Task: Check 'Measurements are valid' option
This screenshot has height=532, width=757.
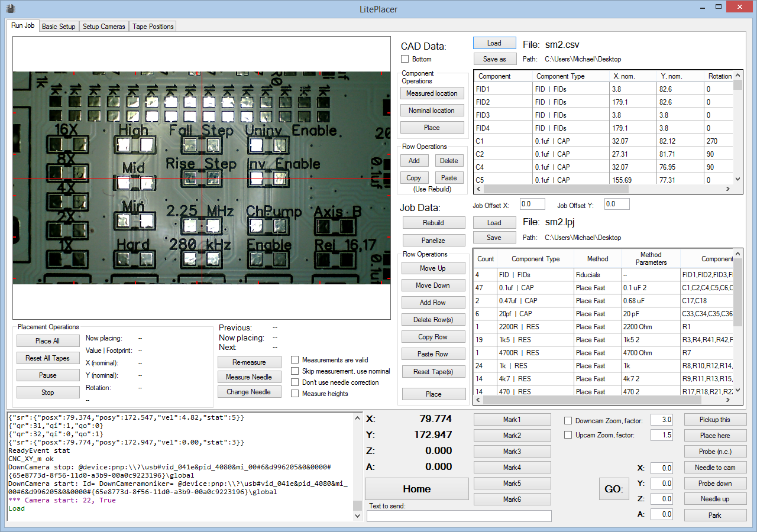Action: [295, 360]
